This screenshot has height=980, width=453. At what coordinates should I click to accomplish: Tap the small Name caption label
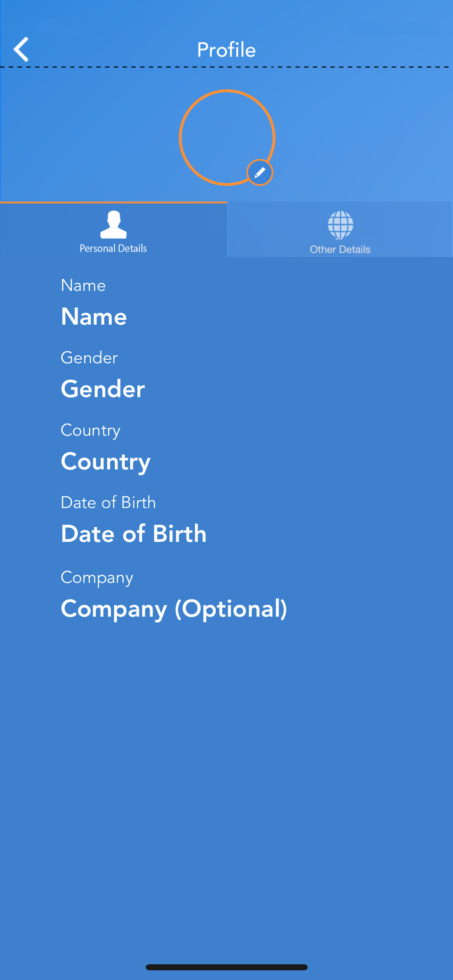pos(83,285)
